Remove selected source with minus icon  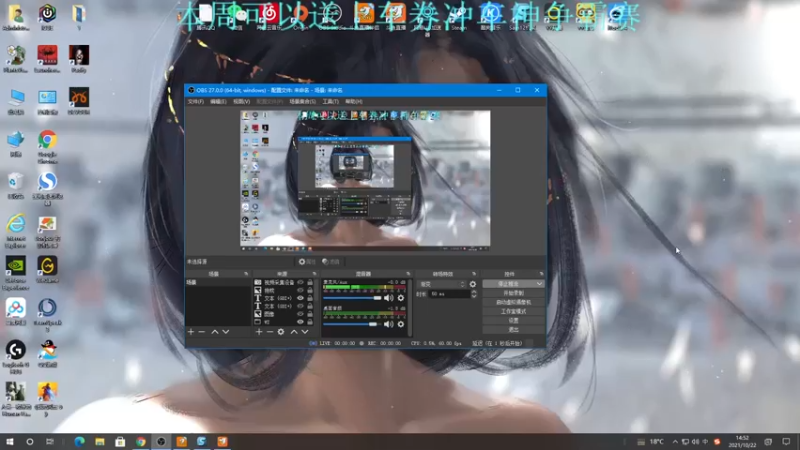click(x=269, y=332)
